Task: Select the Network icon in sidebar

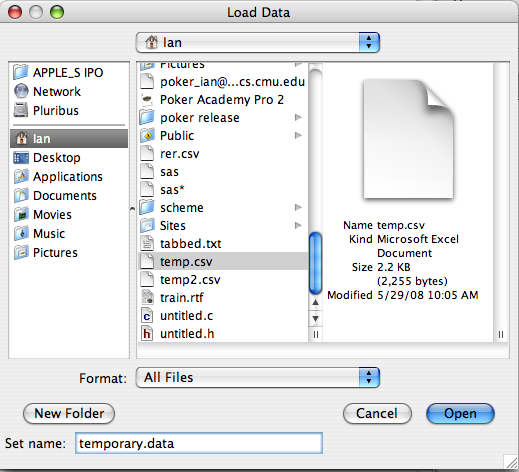Action: coord(21,91)
